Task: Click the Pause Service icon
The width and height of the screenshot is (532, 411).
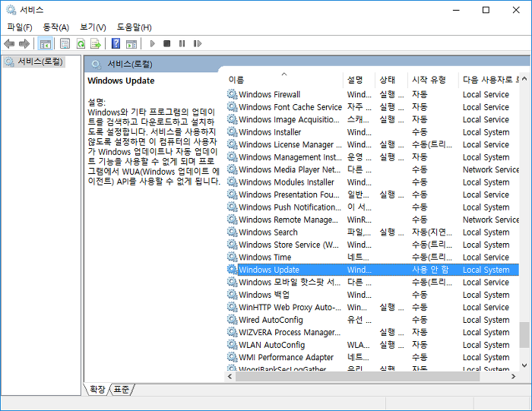Action: tap(182, 44)
